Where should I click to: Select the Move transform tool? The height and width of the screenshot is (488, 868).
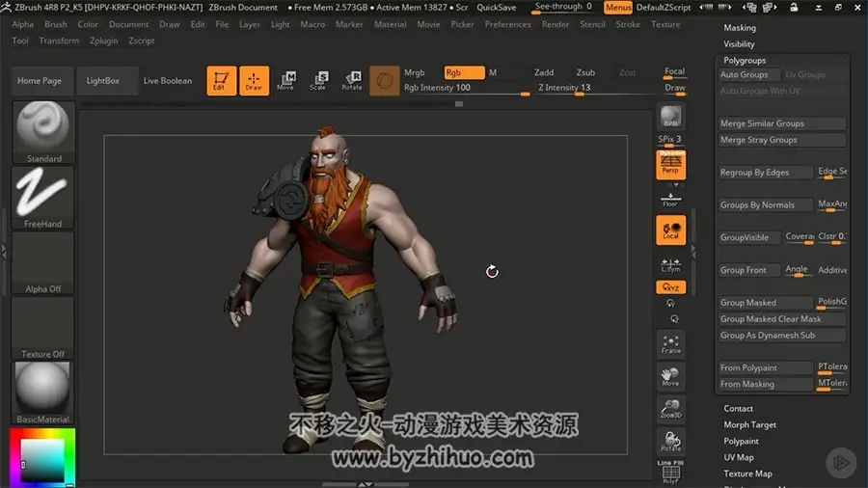(286, 81)
